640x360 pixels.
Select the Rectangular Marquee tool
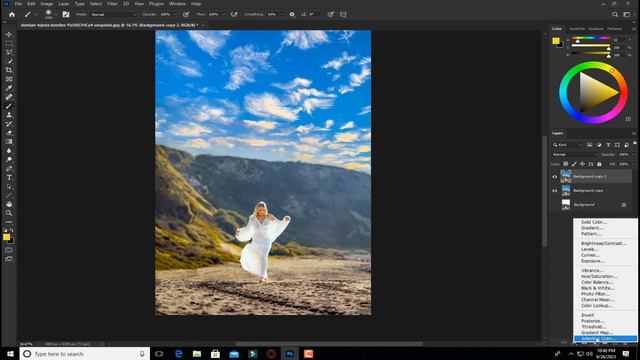(9, 43)
